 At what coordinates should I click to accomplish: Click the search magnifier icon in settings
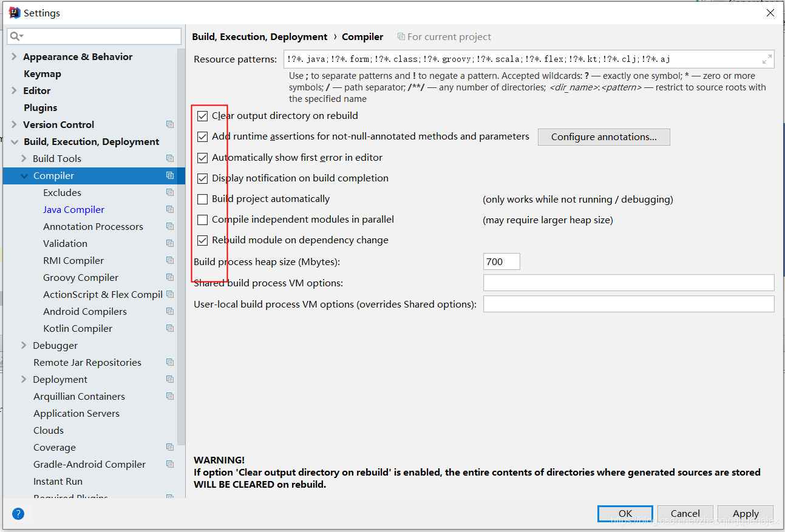coord(16,36)
